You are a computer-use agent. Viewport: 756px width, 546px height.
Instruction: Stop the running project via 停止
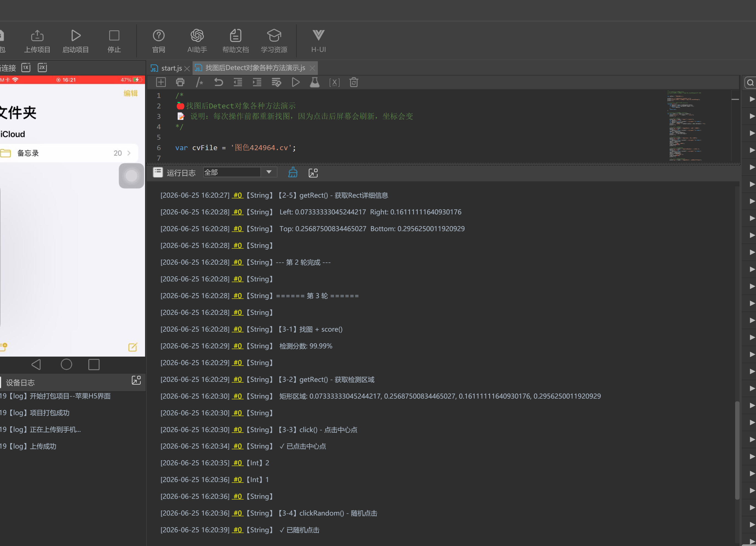tap(114, 41)
